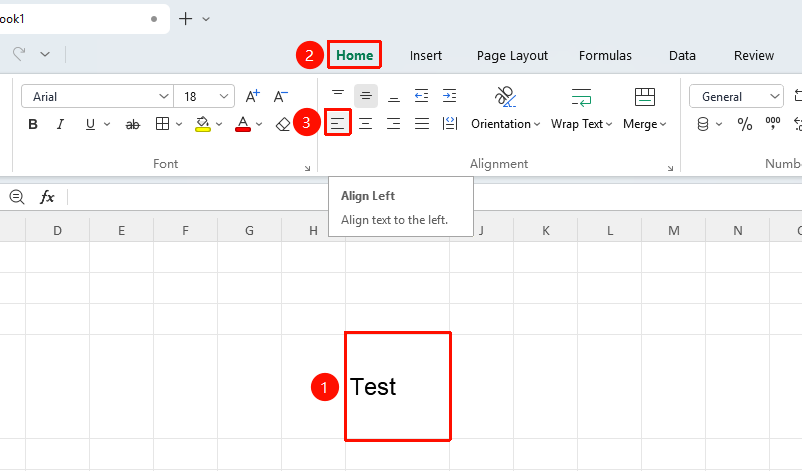The image size is (802, 471).
Task: Open the General number format dropdown
Action: [774, 96]
